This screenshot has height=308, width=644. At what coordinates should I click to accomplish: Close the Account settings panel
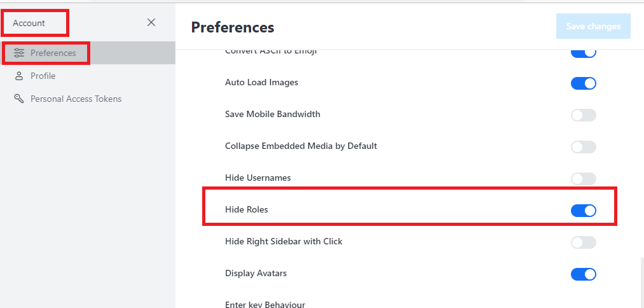click(x=151, y=22)
